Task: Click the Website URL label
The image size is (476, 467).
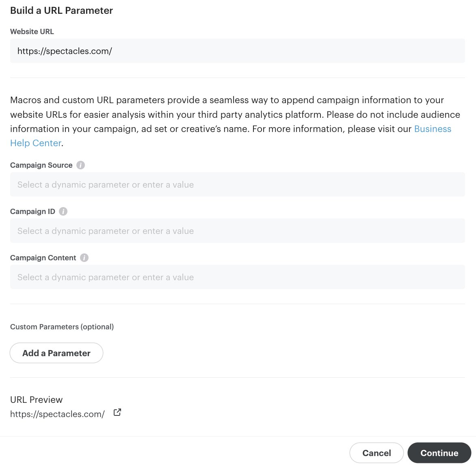Action: coord(32,32)
